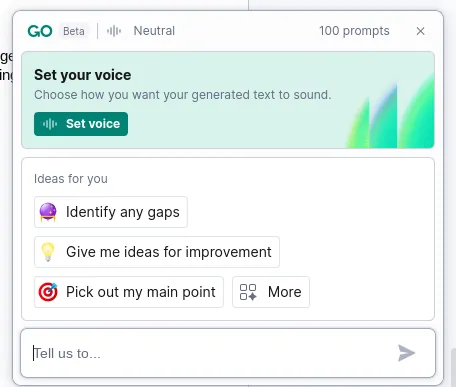The height and width of the screenshot is (387, 456).
Task: Click the Set voice button
Action: coord(81,124)
